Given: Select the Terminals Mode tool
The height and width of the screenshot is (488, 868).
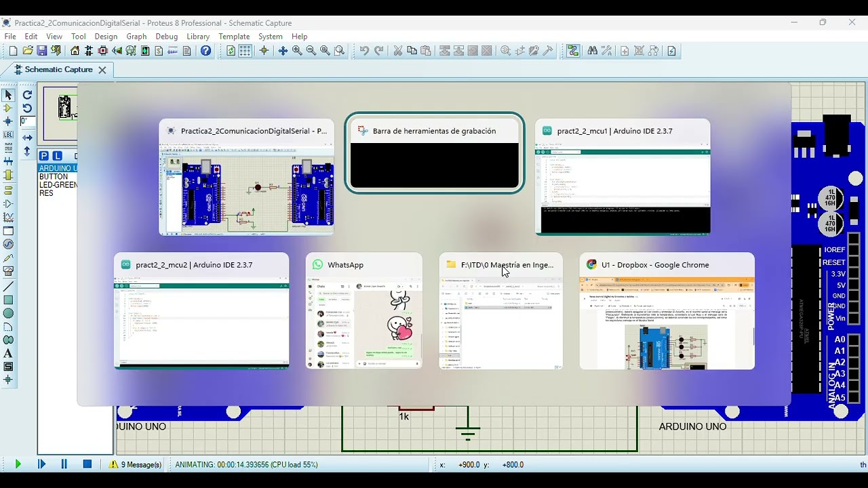Looking at the screenshot, I should [8, 190].
